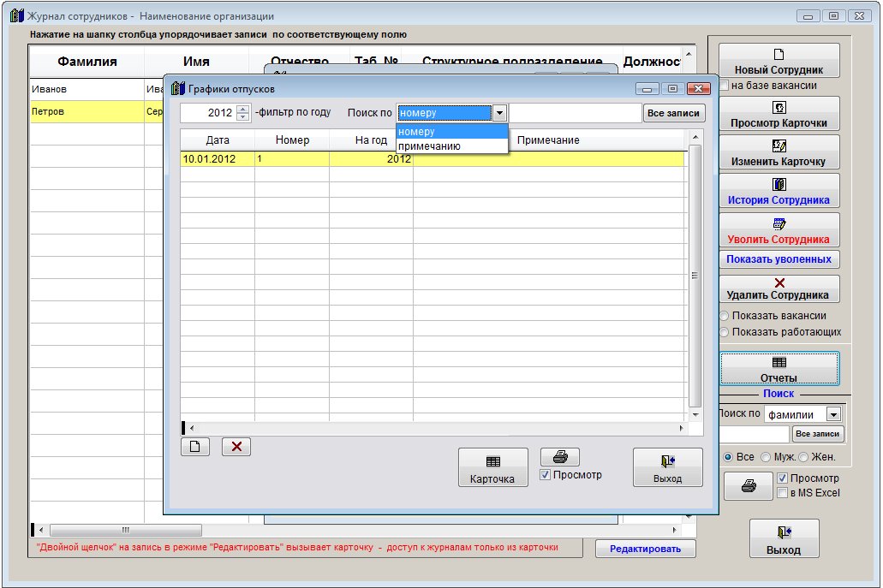Collapse the Поиск по dropdown arrow in the dialog
This screenshot has height=588, width=883.
[499, 112]
